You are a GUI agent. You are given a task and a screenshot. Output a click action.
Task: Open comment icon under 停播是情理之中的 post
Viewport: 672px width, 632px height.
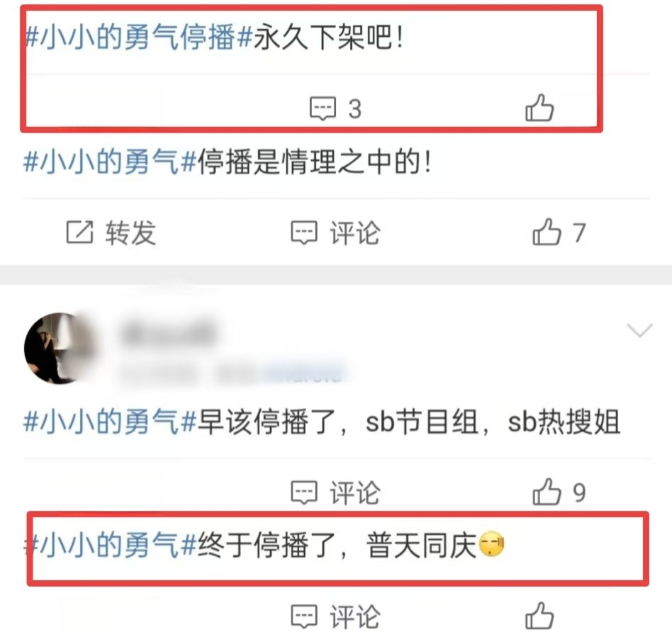304,232
